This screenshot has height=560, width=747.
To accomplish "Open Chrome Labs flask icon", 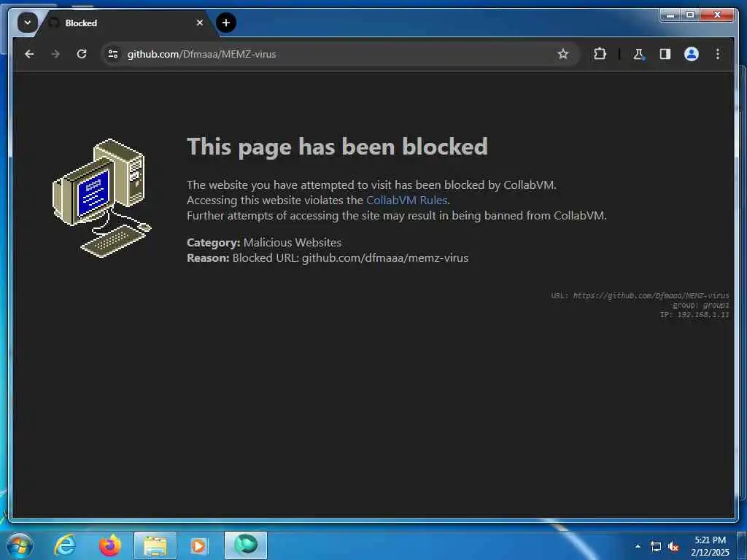I will point(638,54).
